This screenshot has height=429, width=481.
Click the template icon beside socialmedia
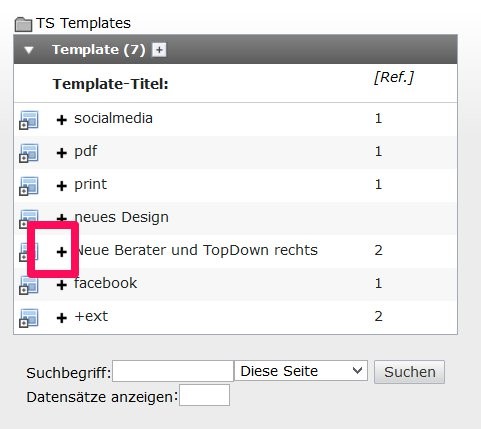(x=29, y=120)
